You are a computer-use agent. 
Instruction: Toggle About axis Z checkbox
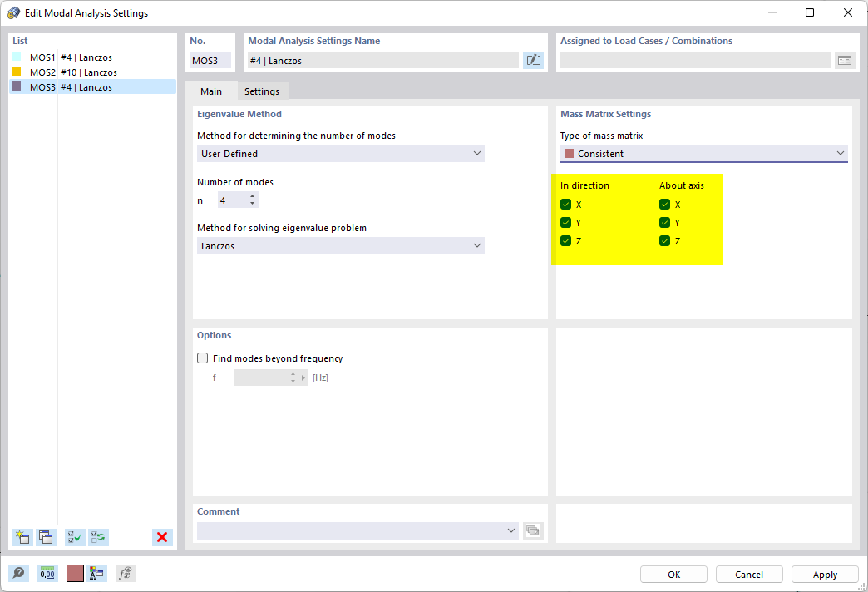[x=665, y=241]
